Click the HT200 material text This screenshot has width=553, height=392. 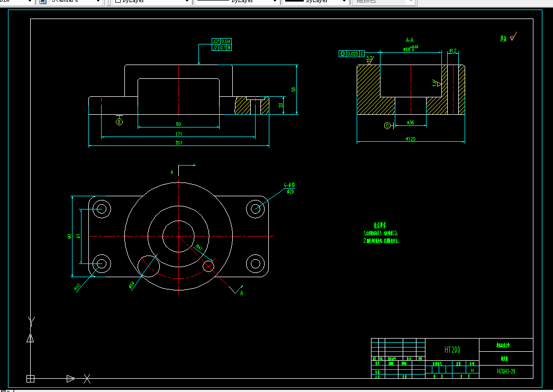tap(452, 350)
